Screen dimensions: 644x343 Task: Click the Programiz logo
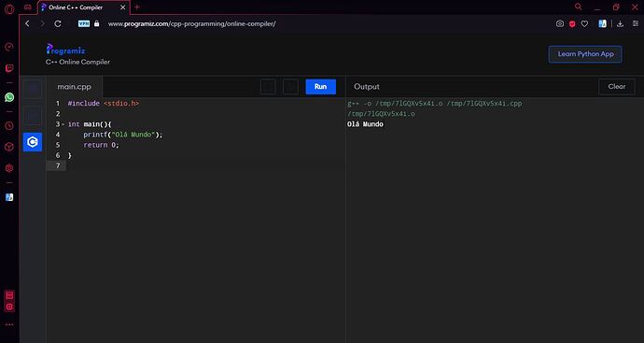tap(65, 50)
